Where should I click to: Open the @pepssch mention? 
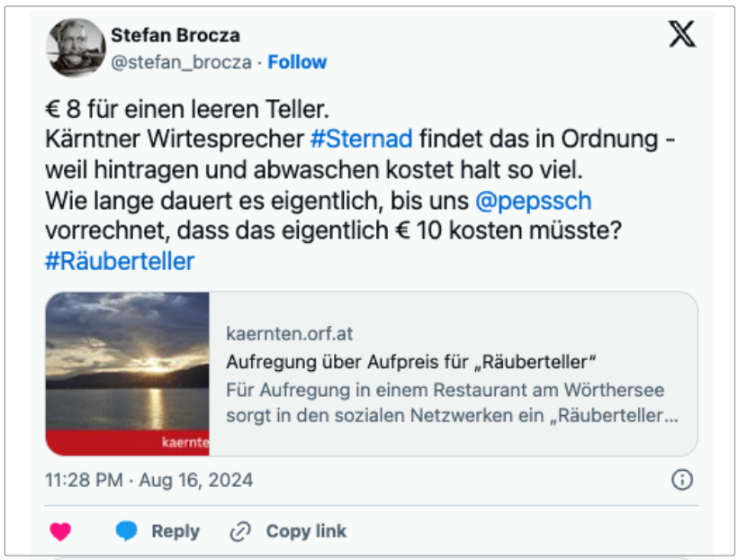(x=534, y=200)
